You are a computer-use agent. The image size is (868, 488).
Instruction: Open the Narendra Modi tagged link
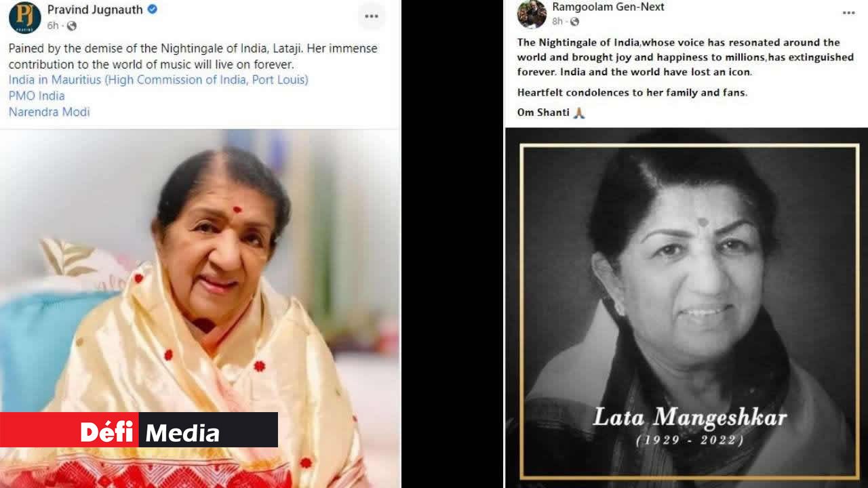pos(50,112)
